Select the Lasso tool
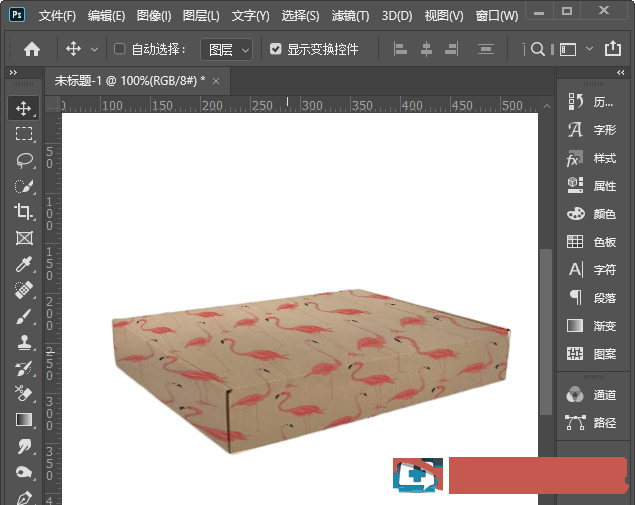 point(24,160)
